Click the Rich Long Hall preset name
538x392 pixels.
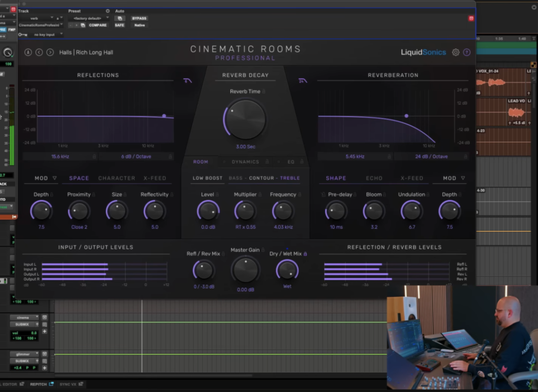[x=95, y=52]
